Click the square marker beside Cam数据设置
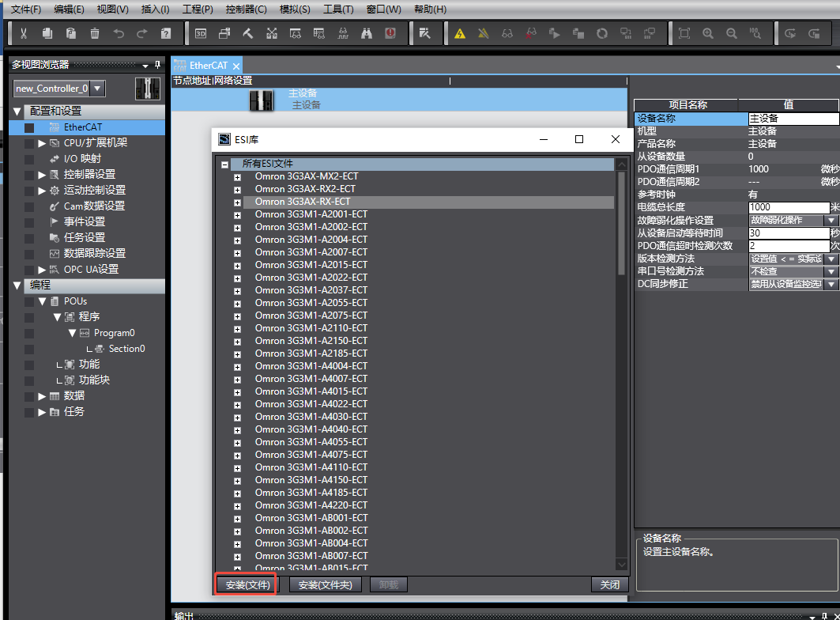This screenshot has width=840, height=620. (x=29, y=206)
